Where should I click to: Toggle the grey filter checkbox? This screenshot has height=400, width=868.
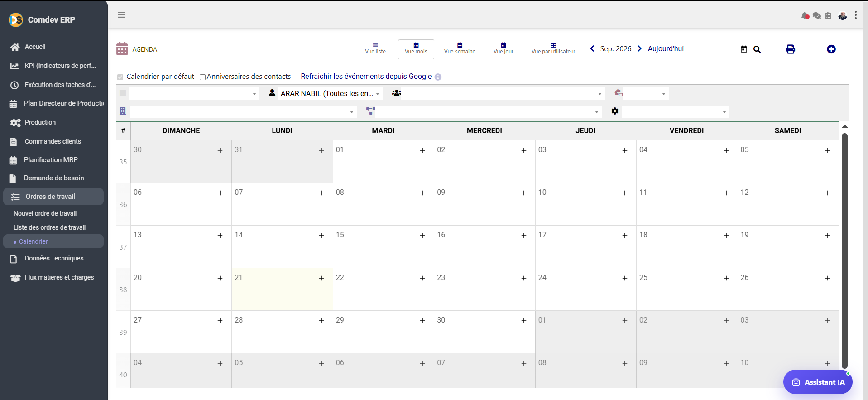123,93
